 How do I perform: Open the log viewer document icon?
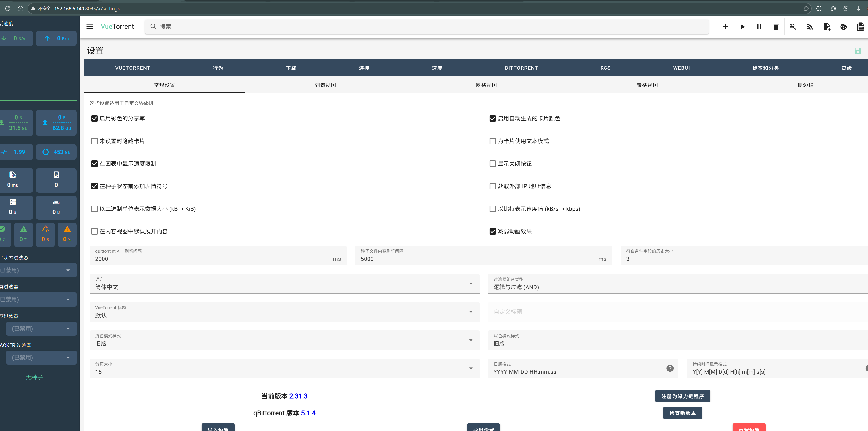(860, 27)
